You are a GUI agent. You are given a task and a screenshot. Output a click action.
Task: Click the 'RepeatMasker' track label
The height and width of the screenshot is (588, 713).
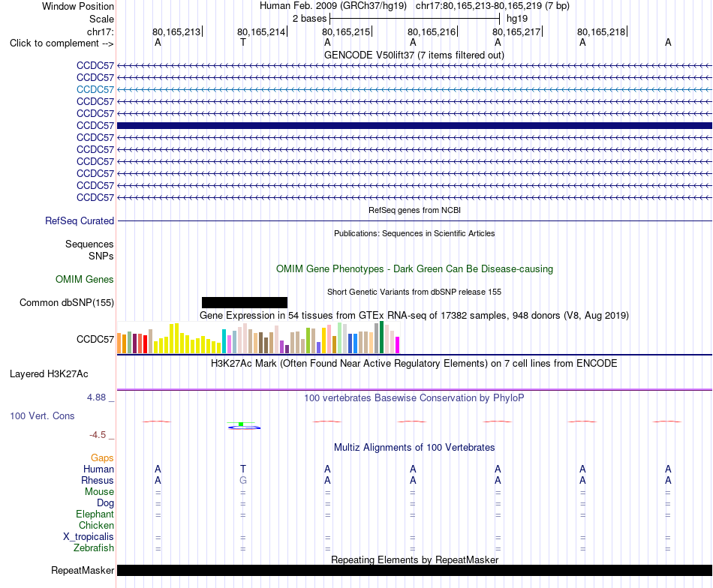(x=83, y=570)
